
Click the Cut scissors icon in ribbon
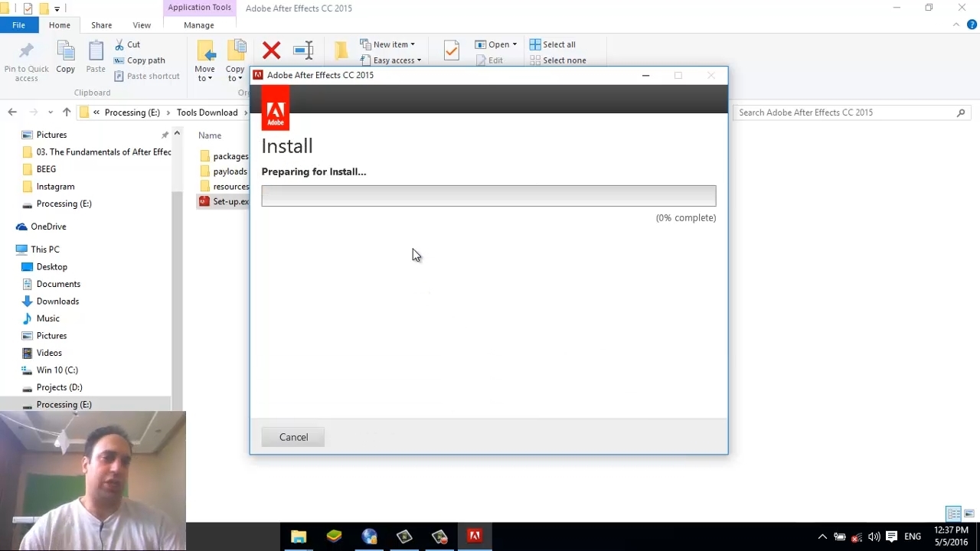[x=119, y=44]
